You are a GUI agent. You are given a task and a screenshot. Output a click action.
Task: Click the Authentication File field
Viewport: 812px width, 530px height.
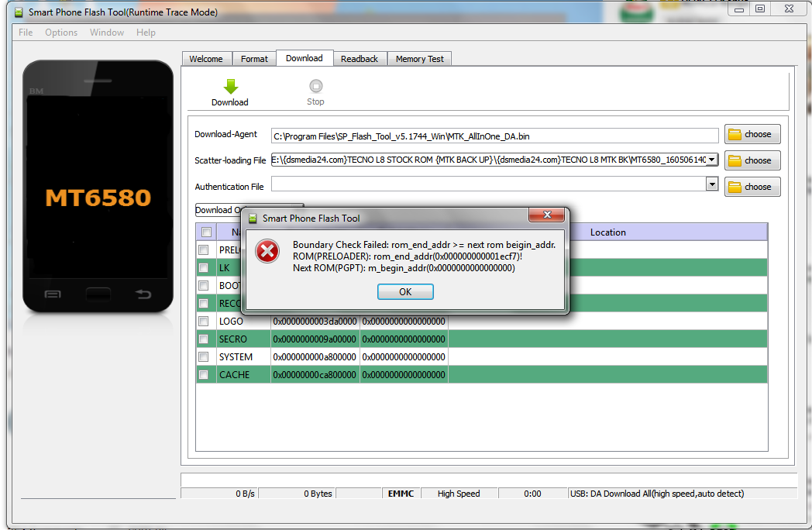point(489,184)
